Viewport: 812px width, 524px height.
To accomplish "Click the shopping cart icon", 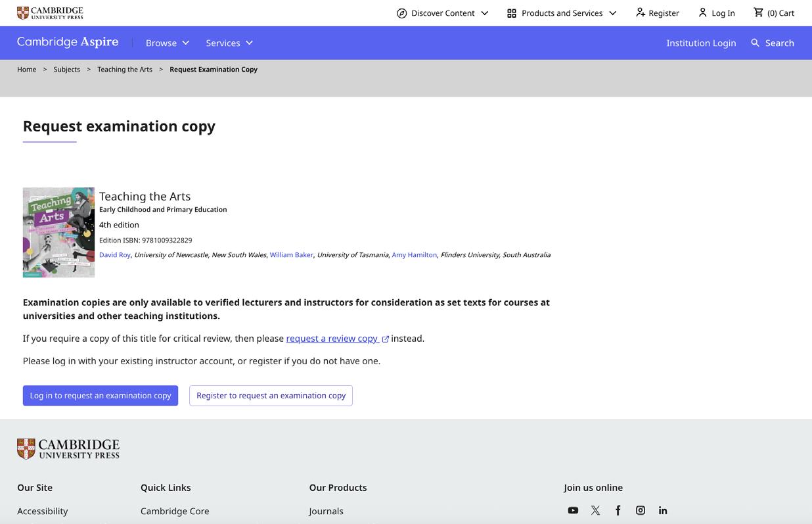I will [x=759, y=12].
